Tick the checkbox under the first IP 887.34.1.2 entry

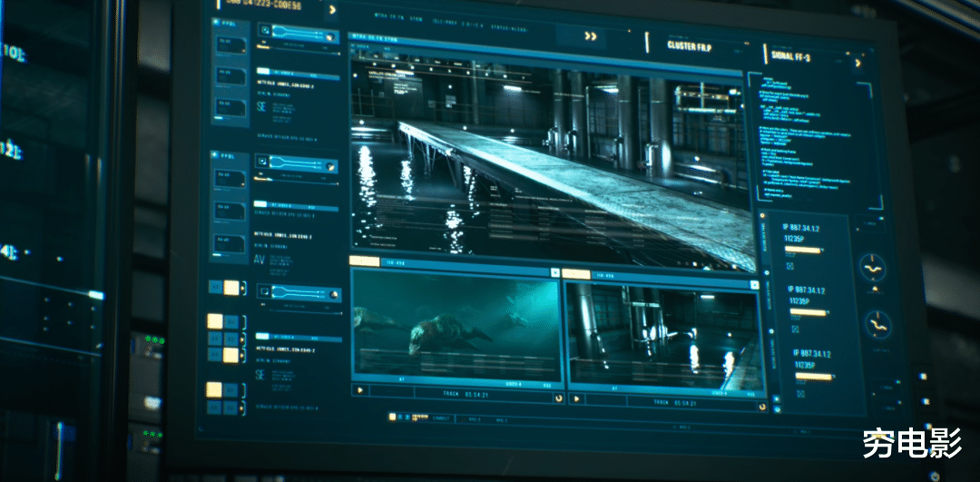[789, 266]
